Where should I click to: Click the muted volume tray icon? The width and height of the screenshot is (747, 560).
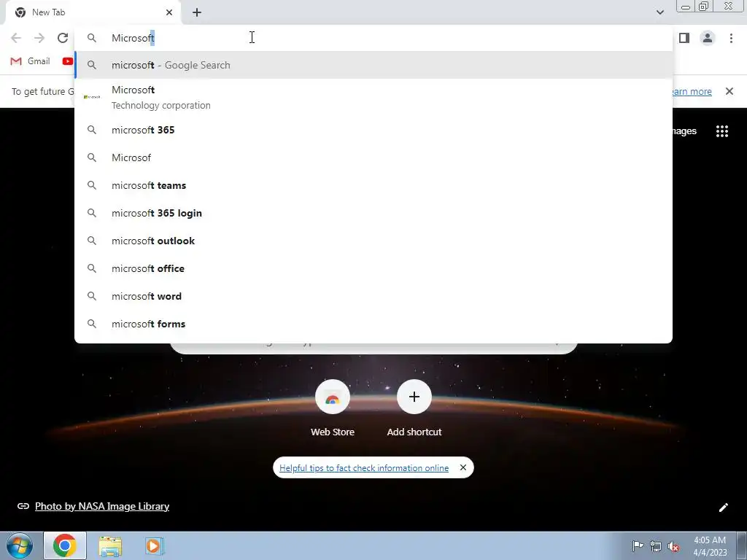673,546
